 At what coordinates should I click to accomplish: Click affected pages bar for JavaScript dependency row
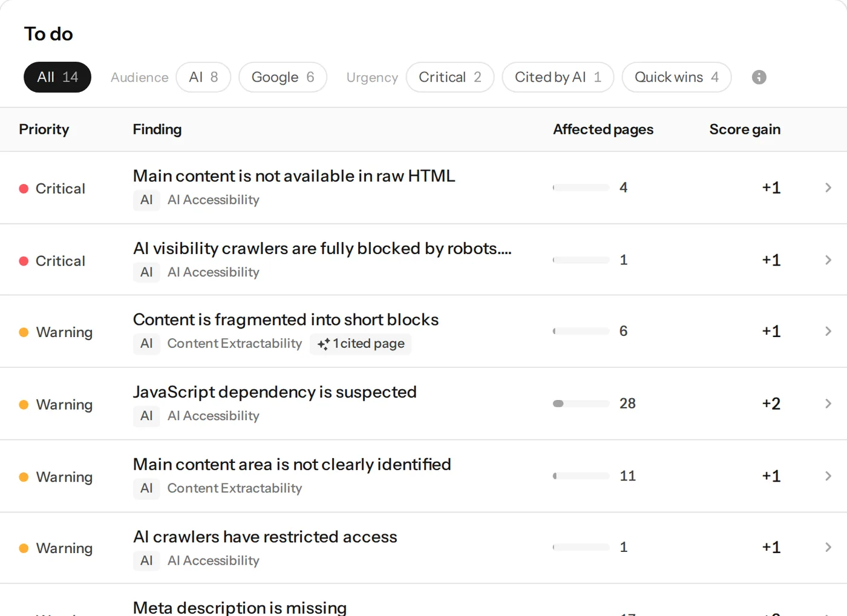tap(581, 404)
